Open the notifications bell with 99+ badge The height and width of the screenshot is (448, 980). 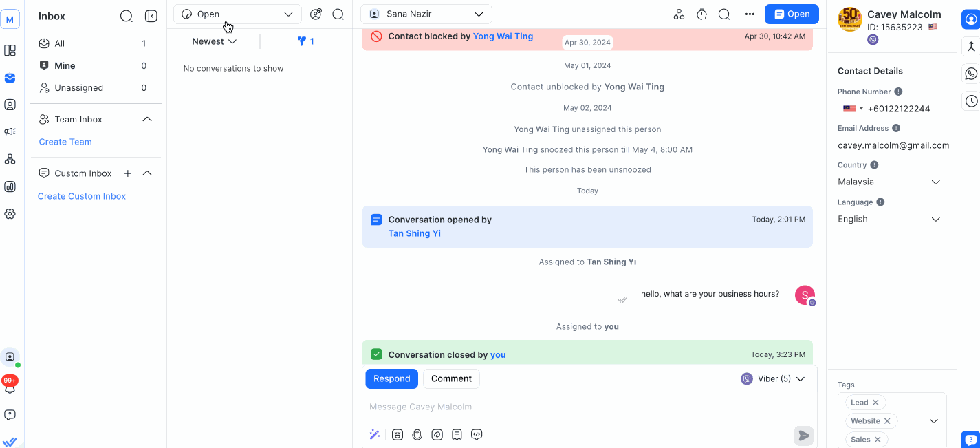click(x=10, y=387)
